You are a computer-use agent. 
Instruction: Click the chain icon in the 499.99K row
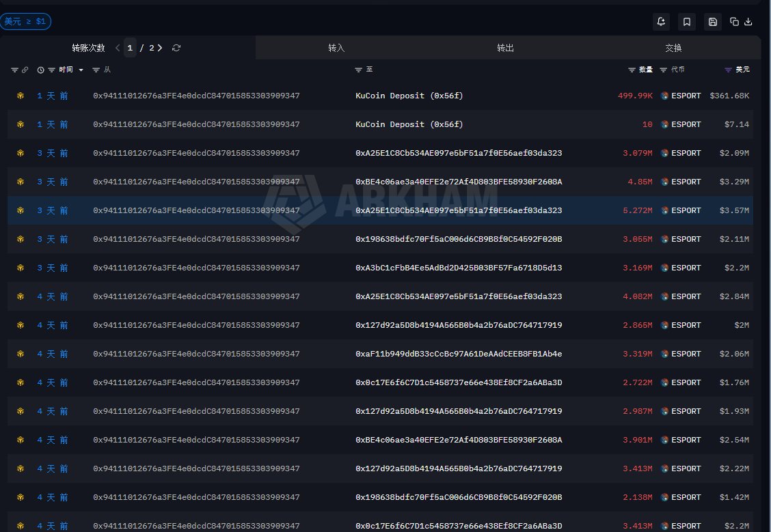tap(20, 96)
